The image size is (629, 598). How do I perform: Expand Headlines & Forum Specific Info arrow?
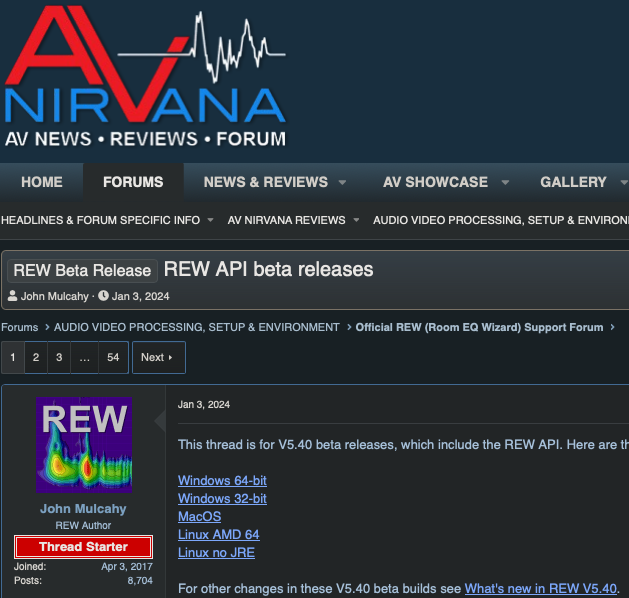(210, 220)
